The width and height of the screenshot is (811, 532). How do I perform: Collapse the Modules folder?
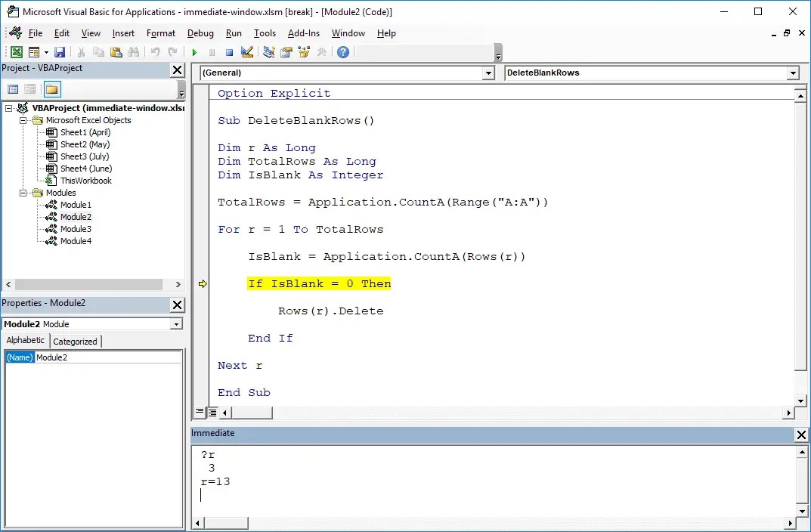(23, 193)
